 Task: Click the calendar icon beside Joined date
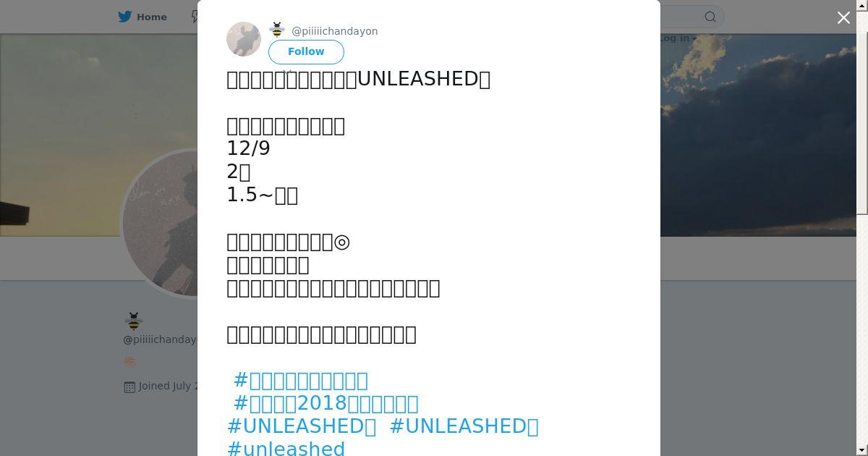coord(129,387)
